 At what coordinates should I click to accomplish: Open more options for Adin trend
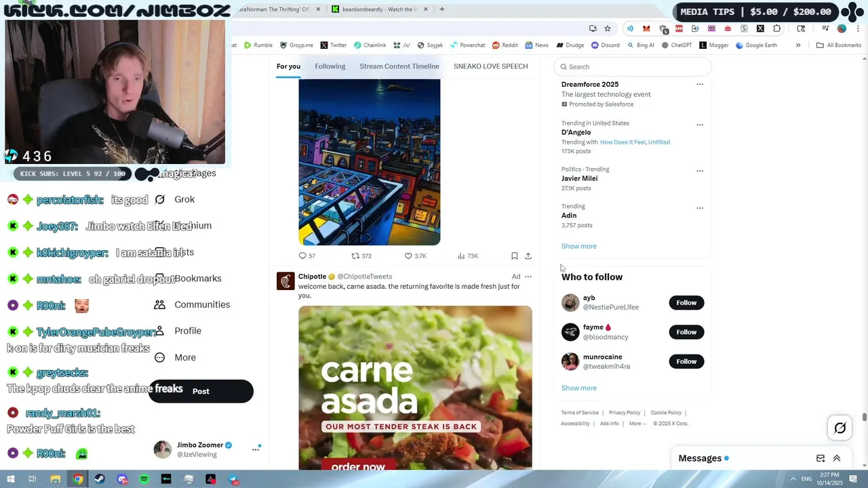[x=700, y=208]
